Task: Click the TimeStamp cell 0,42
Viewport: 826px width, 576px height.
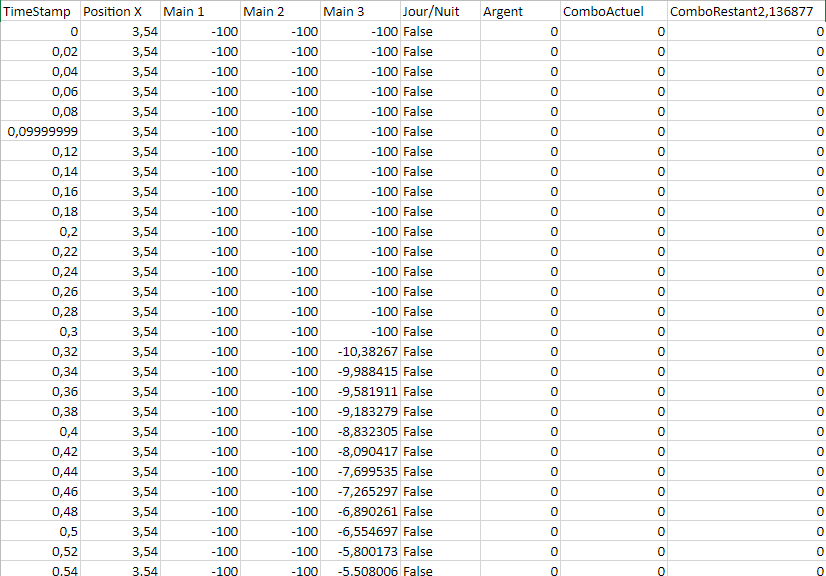Action: pos(41,452)
